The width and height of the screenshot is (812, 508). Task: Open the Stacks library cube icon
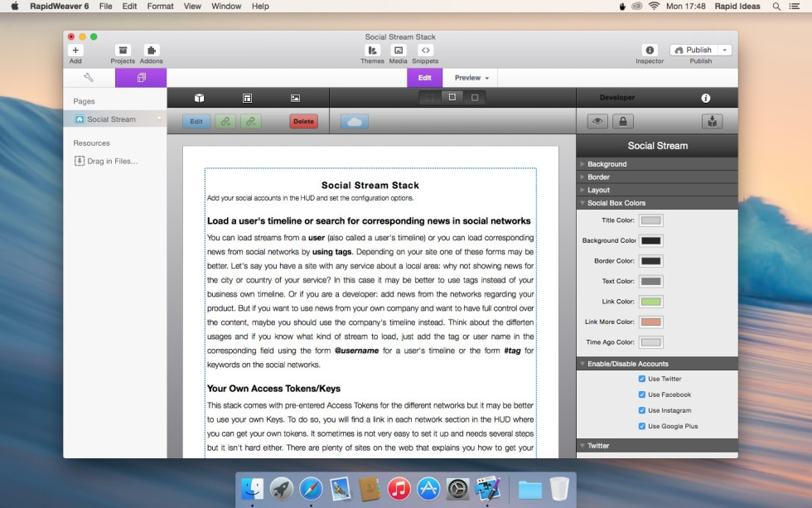coord(199,98)
